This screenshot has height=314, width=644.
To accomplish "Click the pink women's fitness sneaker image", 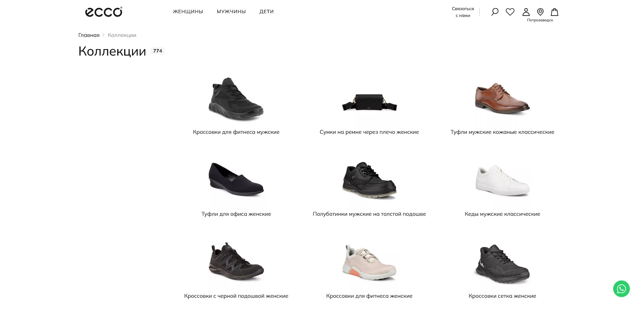I will click(x=369, y=263).
